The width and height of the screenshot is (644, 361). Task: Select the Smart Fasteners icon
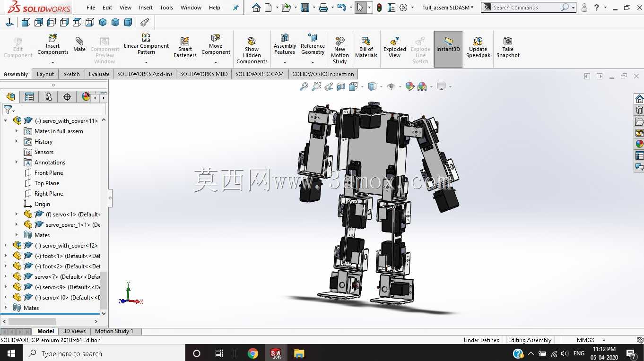click(185, 47)
